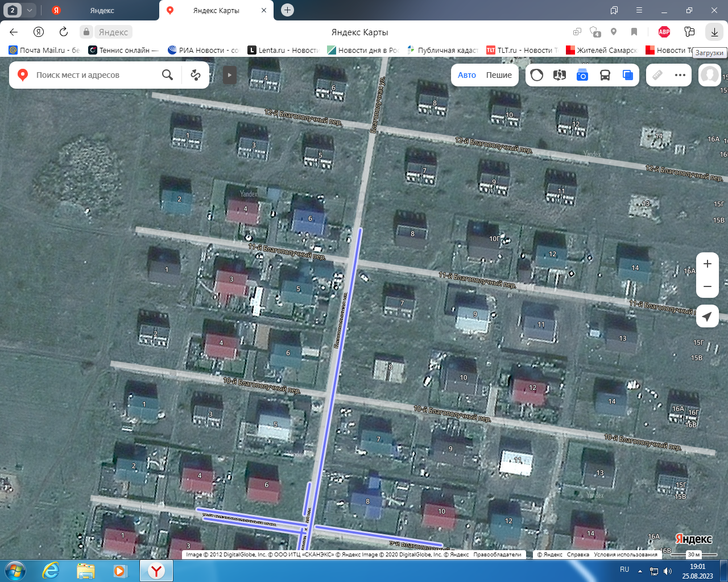Click the © Яндекс copyright link
This screenshot has width=728, height=582.
pos(549,555)
